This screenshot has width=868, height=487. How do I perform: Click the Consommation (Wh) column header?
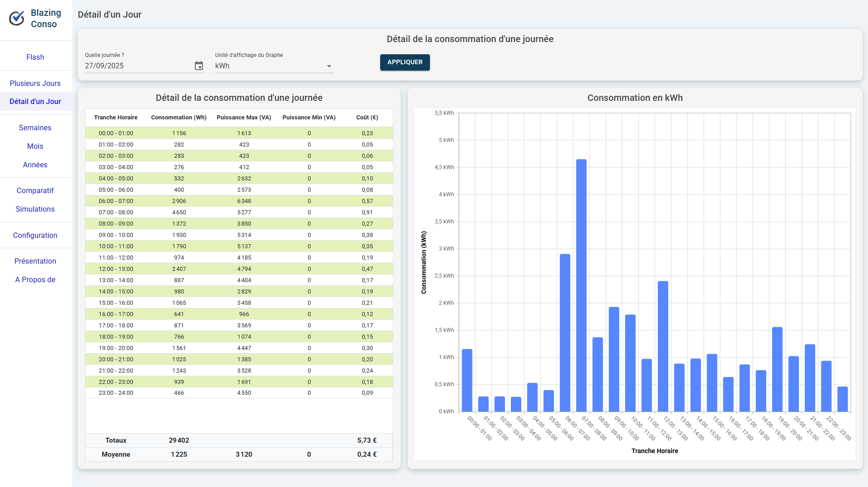pyautogui.click(x=179, y=118)
